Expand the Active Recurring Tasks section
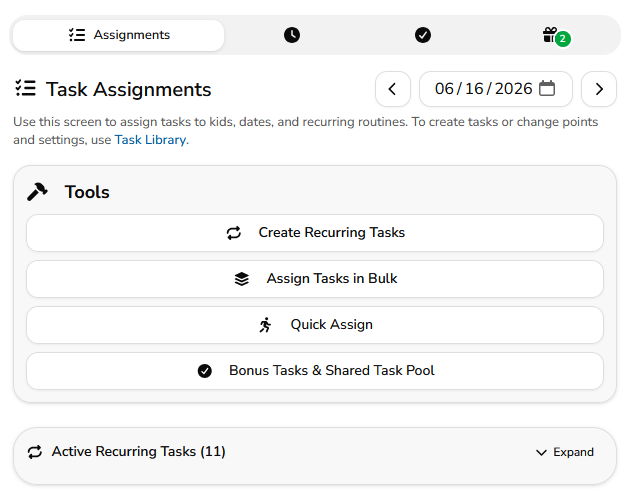The width and height of the screenshot is (628, 496). (565, 452)
